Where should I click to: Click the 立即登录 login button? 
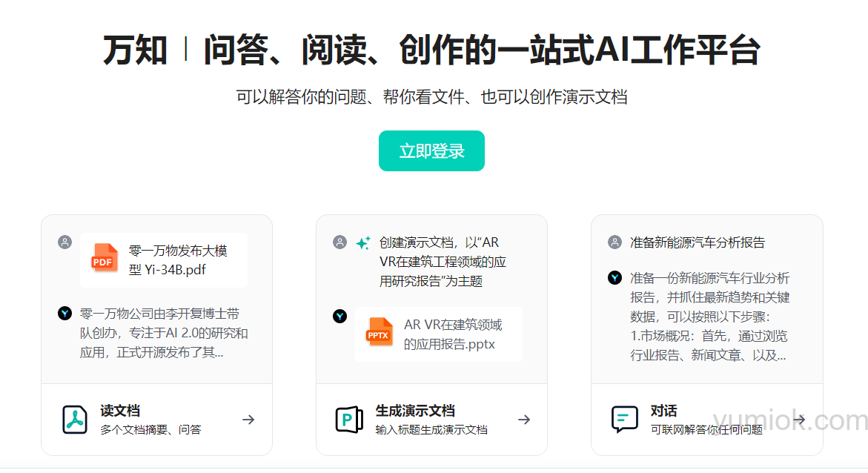pyautogui.click(x=431, y=150)
